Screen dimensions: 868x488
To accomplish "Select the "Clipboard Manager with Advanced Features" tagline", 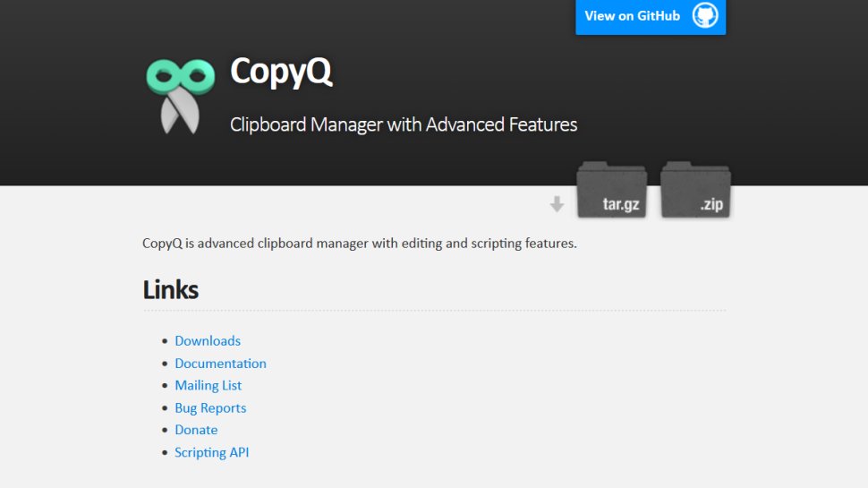I will click(x=404, y=124).
